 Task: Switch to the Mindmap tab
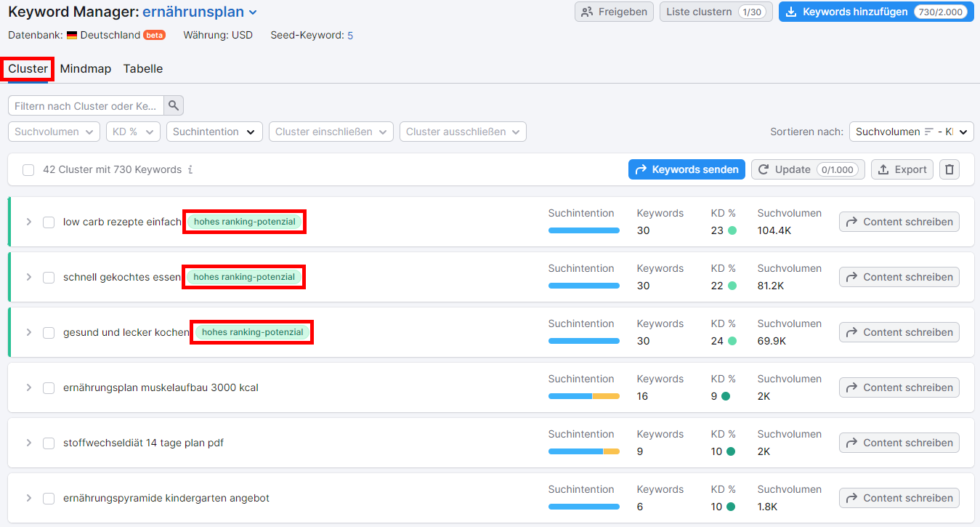86,69
